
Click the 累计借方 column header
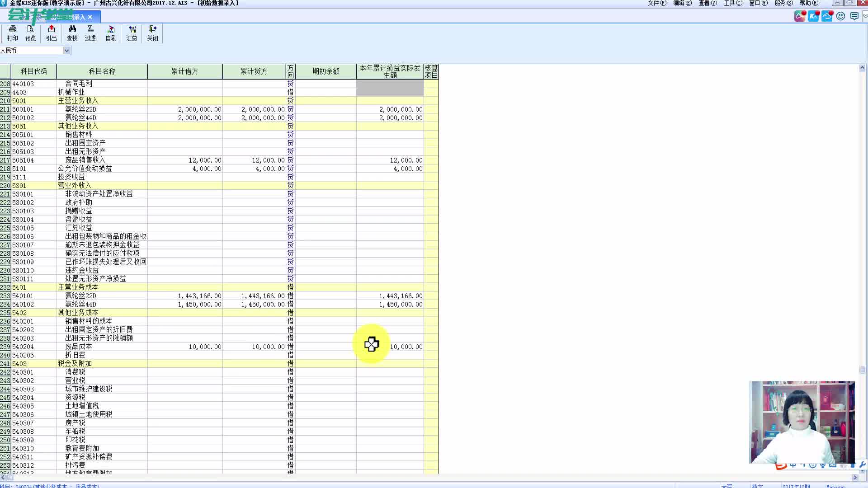point(185,71)
